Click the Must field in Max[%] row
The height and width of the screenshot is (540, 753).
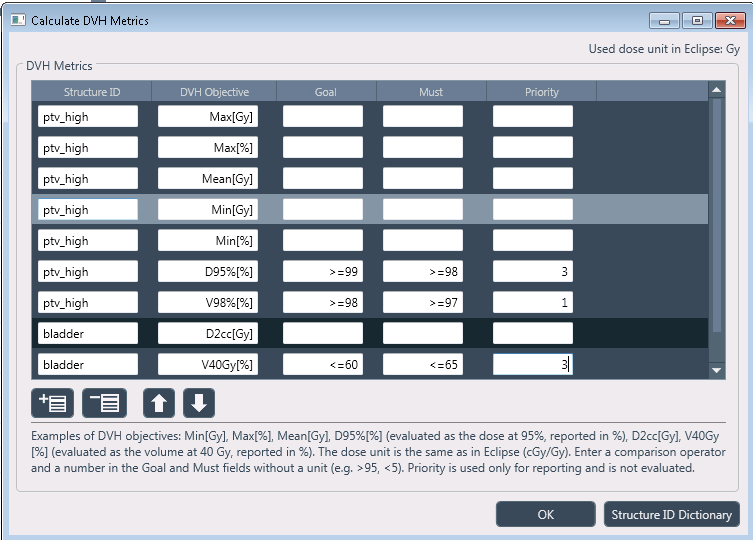coord(423,147)
